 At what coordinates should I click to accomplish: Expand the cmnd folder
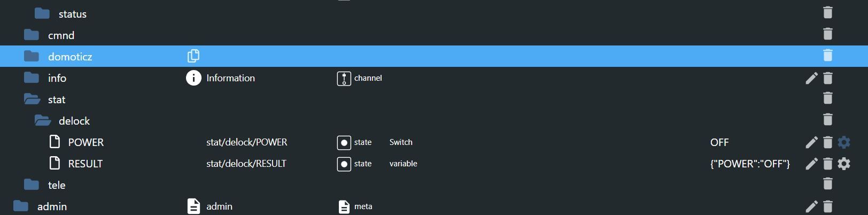32,35
